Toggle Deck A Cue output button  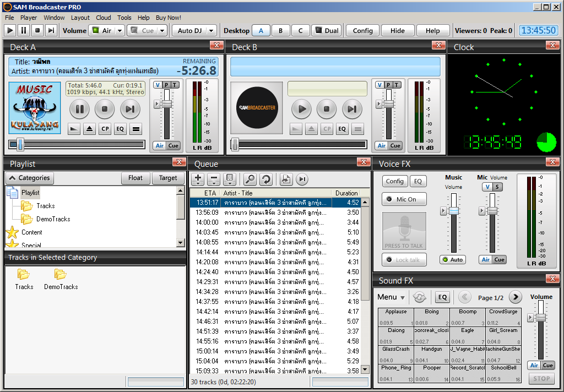coord(173,146)
